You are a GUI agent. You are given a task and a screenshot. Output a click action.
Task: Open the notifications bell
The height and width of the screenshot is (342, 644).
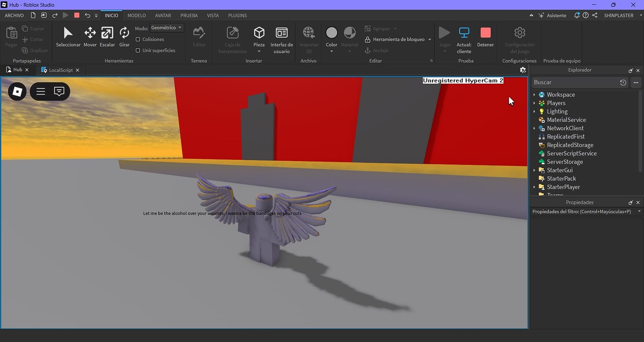point(577,15)
